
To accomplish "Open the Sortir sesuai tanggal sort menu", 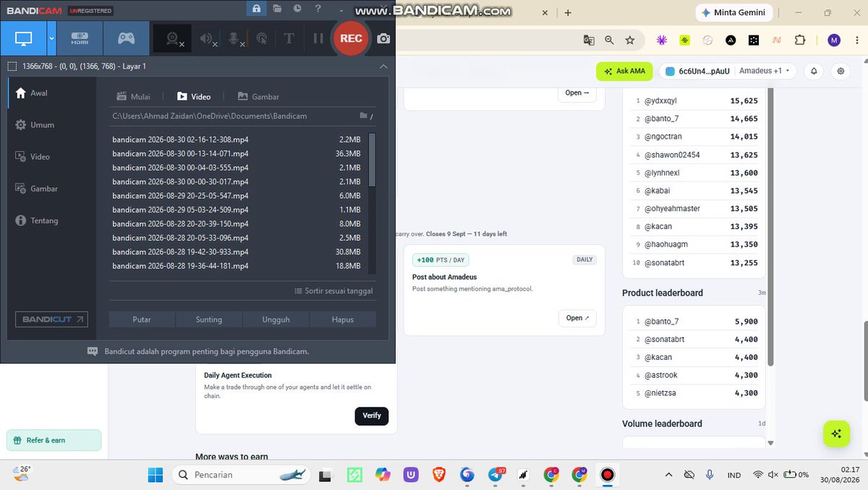I will tap(333, 291).
